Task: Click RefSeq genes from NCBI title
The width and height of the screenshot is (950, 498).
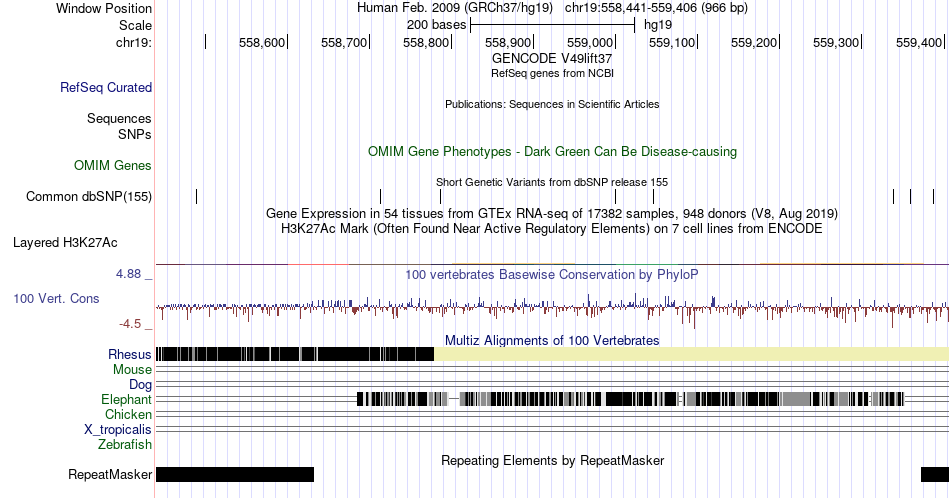Action: 552,73
